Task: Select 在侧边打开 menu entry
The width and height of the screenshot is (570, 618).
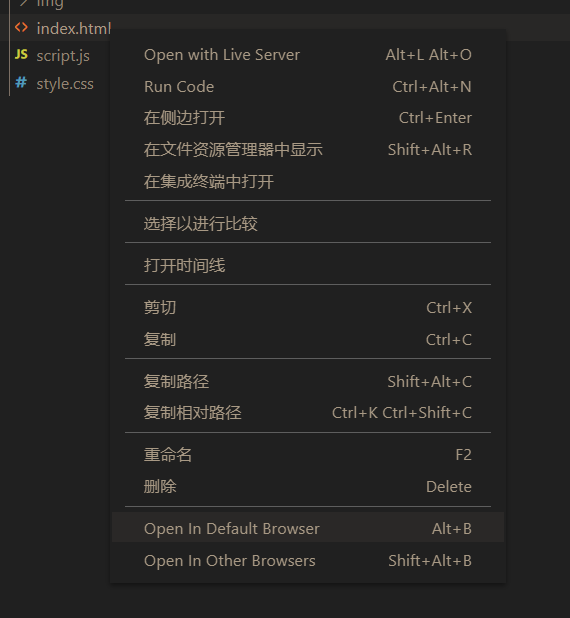Action: 308,118
